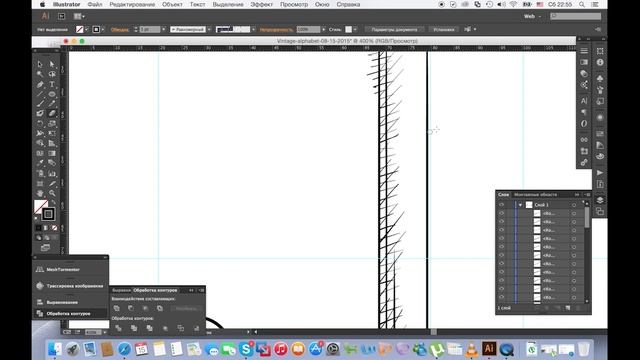The image size is (640, 360).
Task: Open the Эффект menu
Action: pos(262,4)
